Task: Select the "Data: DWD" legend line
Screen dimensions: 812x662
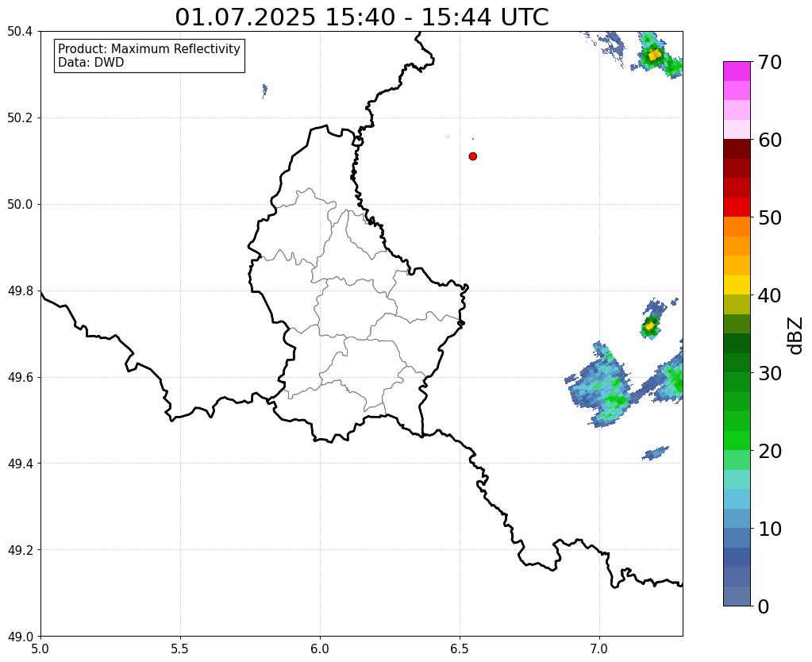Action: [x=91, y=63]
